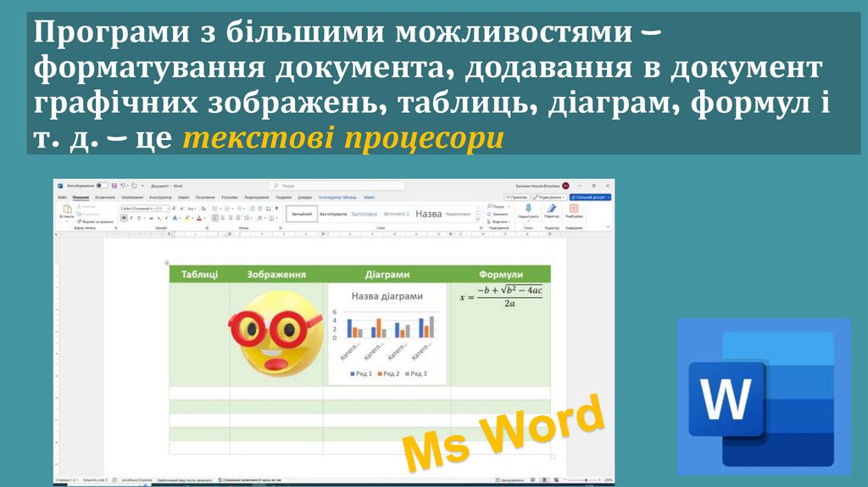The width and height of the screenshot is (868, 487).
Task: Expand the styles gallery more arrow
Action: tap(478, 220)
